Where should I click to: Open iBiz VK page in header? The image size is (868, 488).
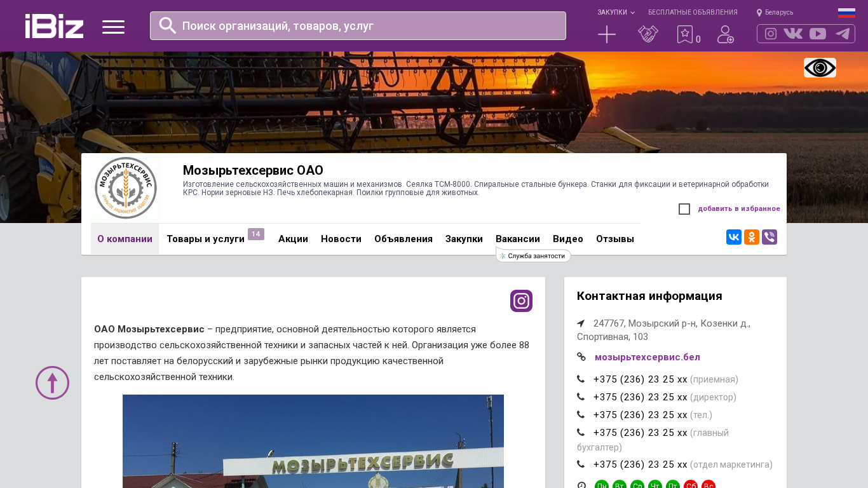tap(793, 34)
